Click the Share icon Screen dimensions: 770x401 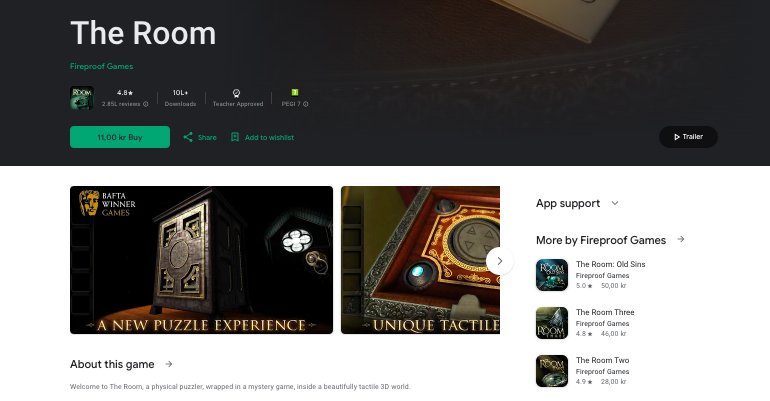(188, 137)
